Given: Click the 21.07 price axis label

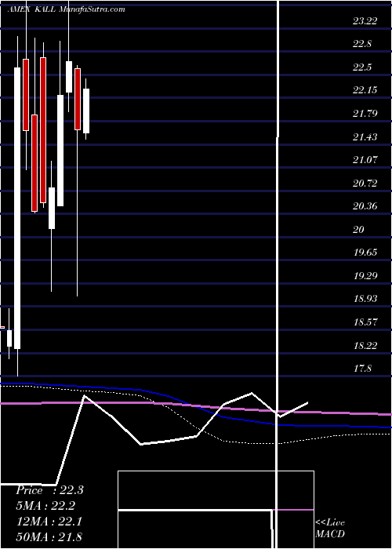Looking at the screenshot, I should (365, 160).
